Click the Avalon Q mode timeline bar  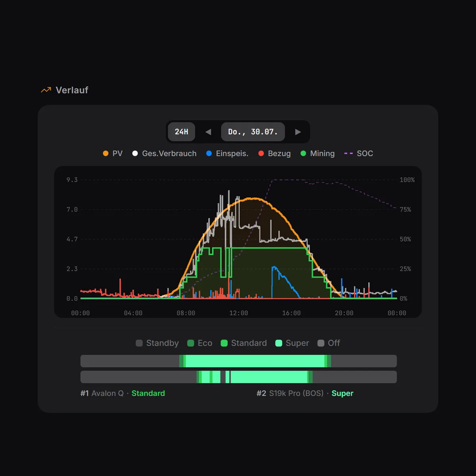pyautogui.click(x=238, y=361)
